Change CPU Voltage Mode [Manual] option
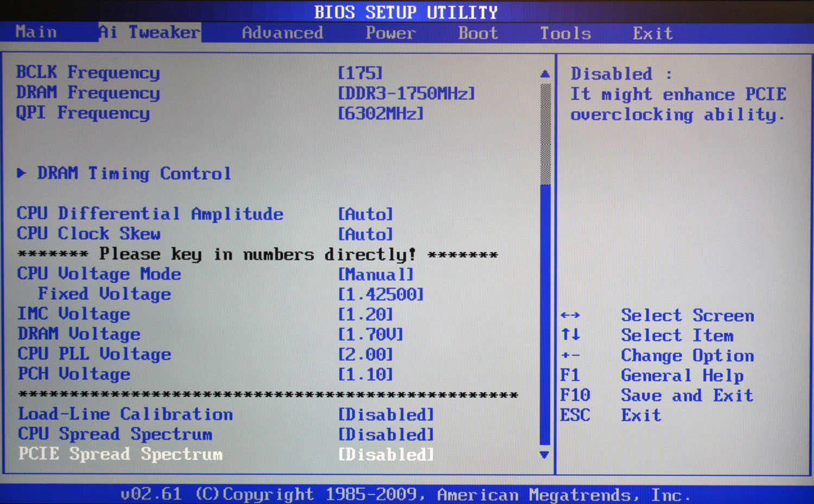Viewport: 814px width, 504px height. [376, 275]
